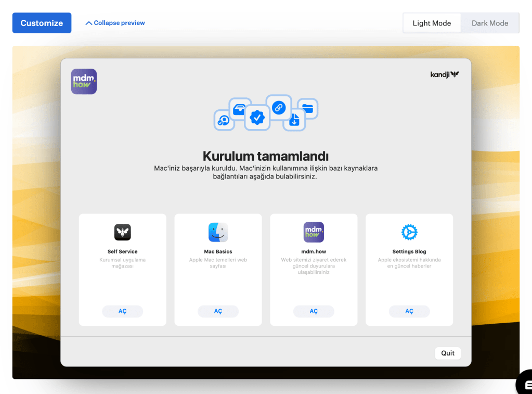Click the Settings Blog gear icon
The image size is (532, 394).
(409, 232)
